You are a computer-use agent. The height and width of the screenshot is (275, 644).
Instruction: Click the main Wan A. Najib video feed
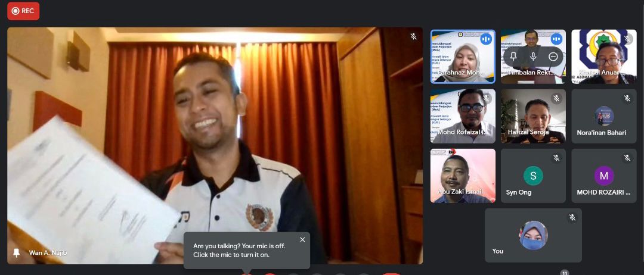click(x=215, y=145)
